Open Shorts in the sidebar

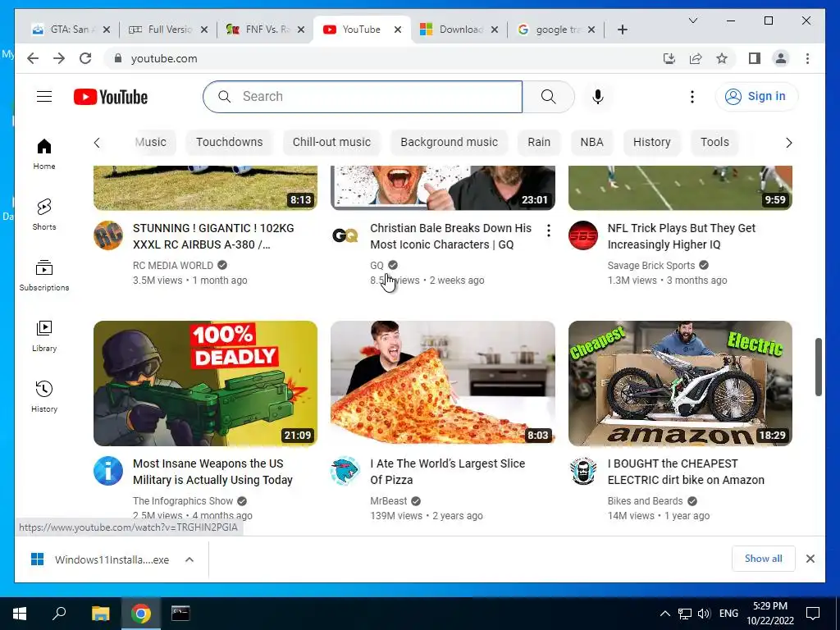(x=44, y=215)
